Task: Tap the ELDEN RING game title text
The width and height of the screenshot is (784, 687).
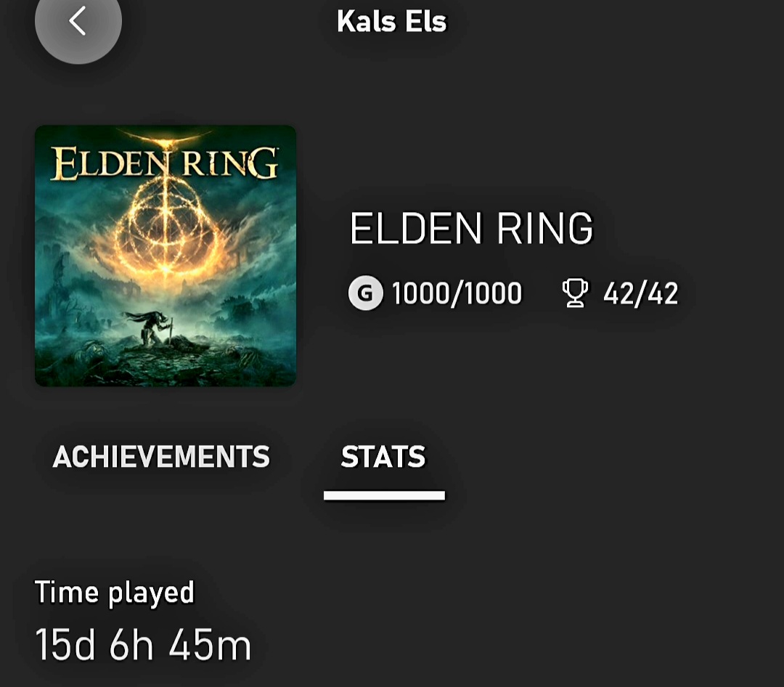Action: pos(471,228)
